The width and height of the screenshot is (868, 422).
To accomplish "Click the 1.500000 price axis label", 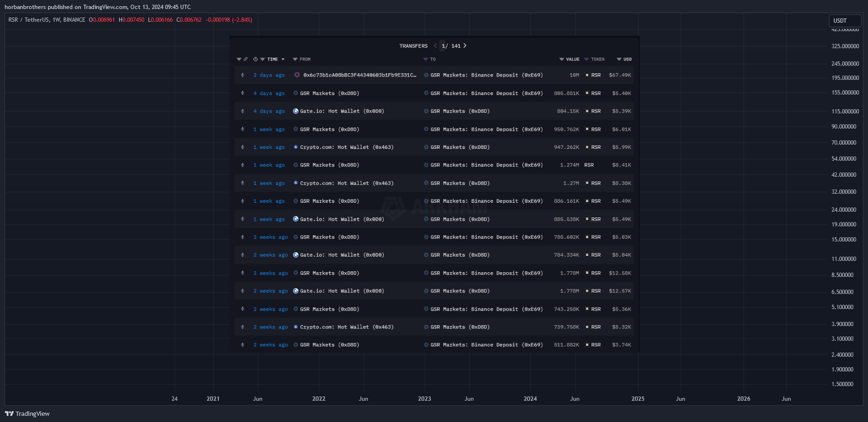I will pyautogui.click(x=842, y=384).
